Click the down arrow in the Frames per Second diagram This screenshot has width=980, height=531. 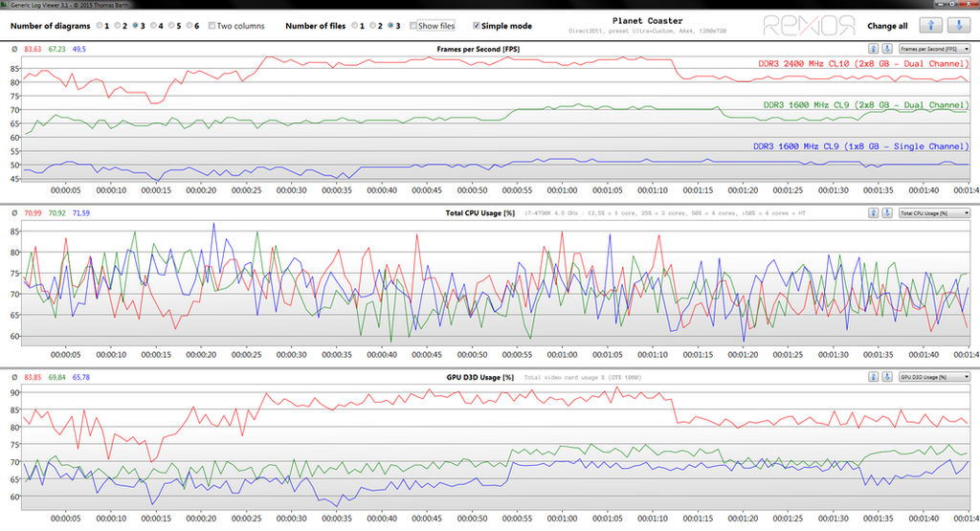[x=887, y=49]
